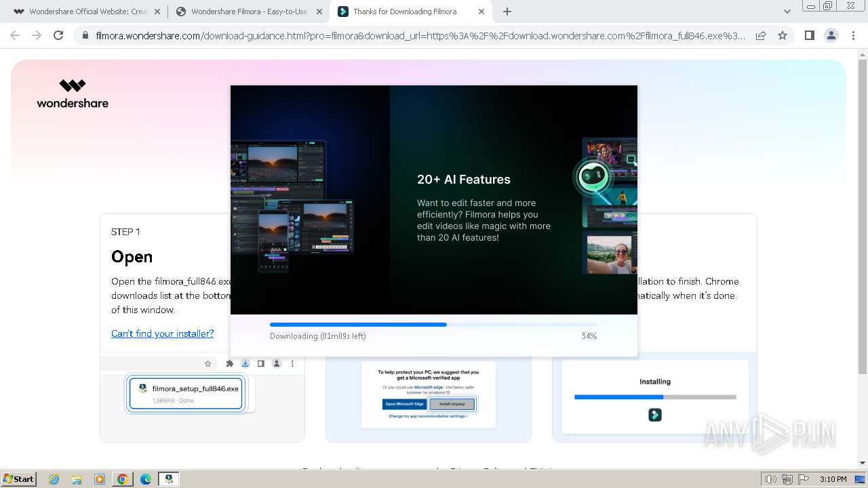868x488 pixels.
Task: Launch Internet Explorer from the taskbar
Action: point(54,479)
